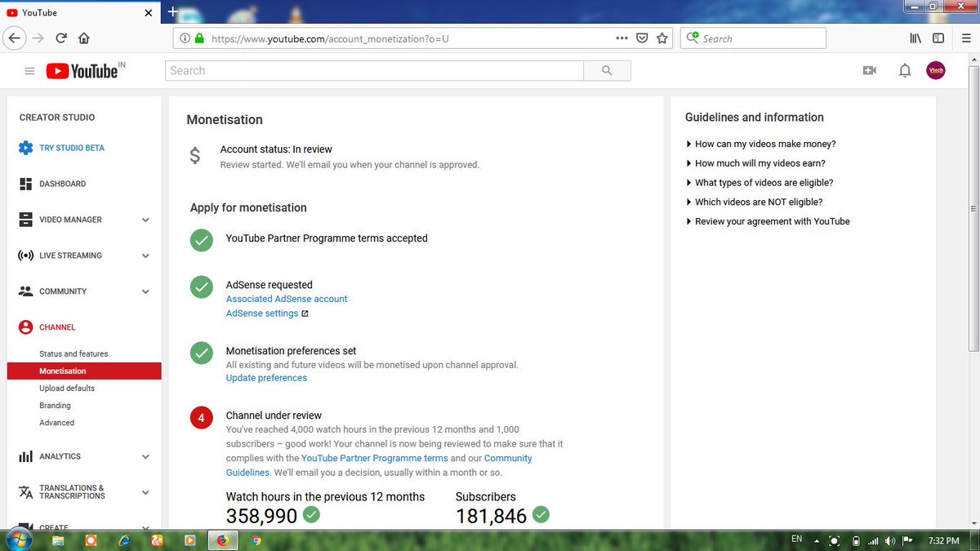Image resolution: width=980 pixels, height=551 pixels.
Task: Go to the browser home page icon
Action: 83,38
